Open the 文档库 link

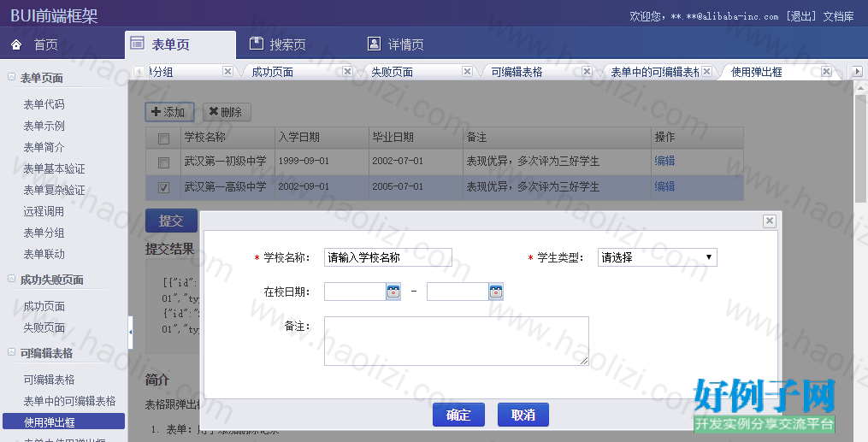pos(838,16)
